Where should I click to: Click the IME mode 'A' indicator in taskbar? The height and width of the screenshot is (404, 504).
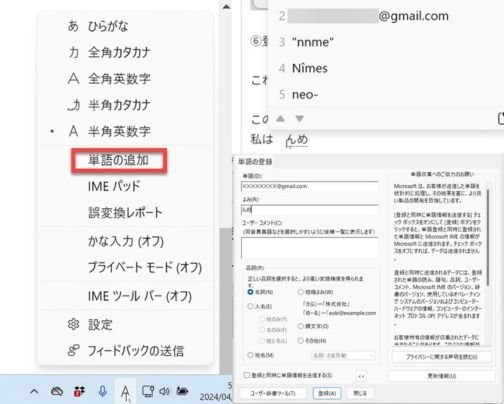pyautogui.click(x=125, y=391)
